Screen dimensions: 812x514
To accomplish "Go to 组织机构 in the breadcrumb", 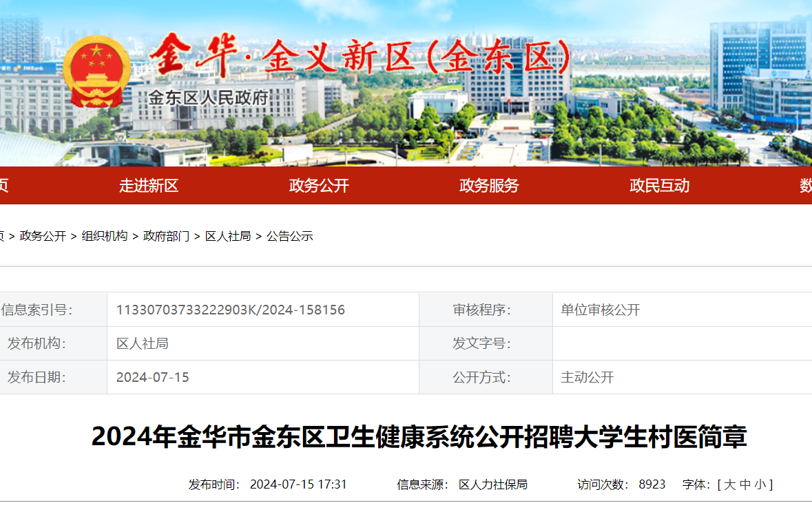I will click(105, 236).
